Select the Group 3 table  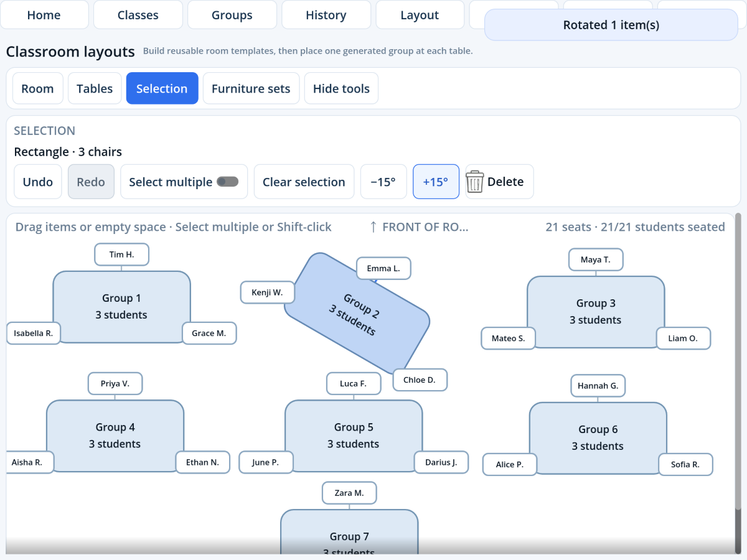pyautogui.click(x=596, y=312)
